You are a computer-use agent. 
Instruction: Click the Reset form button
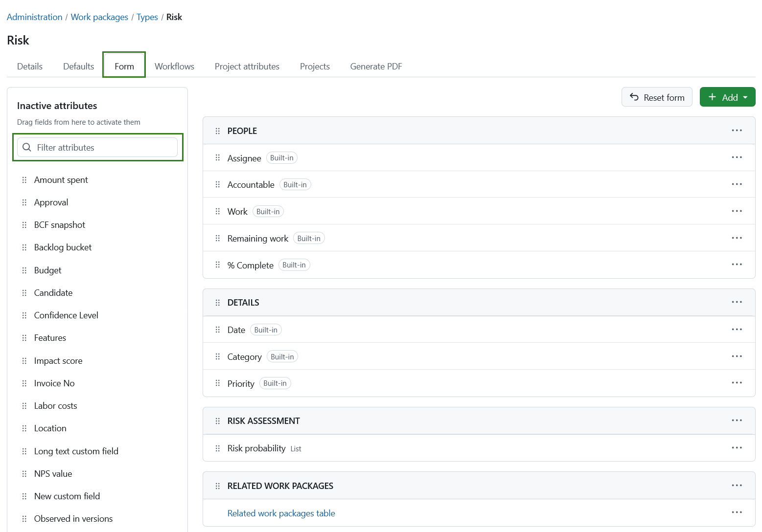[x=657, y=97]
